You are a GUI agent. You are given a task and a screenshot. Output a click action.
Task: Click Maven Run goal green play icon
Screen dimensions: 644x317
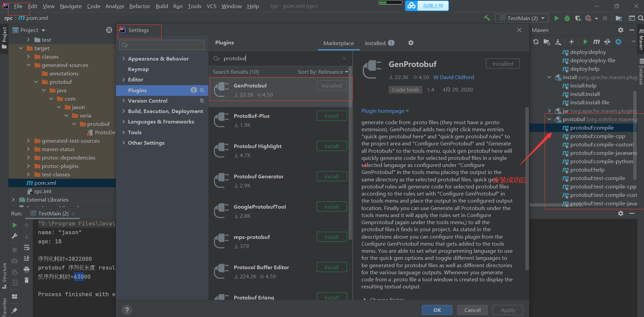click(585, 42)
